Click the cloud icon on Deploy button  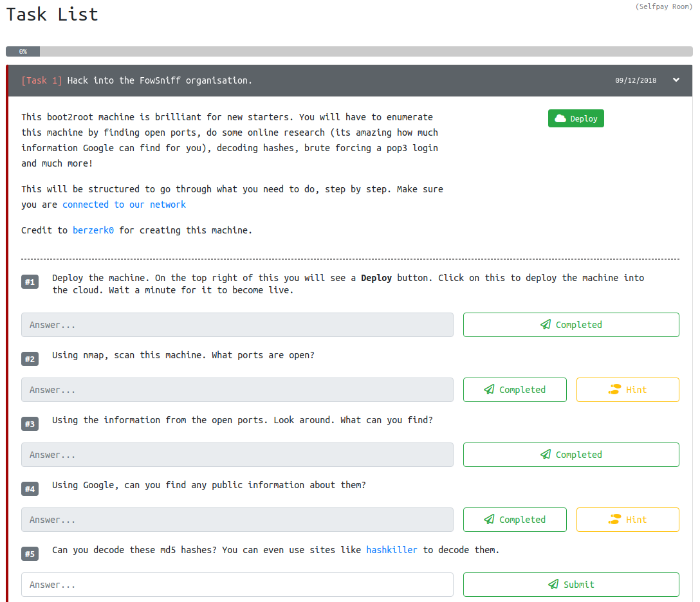click(560, 118)
